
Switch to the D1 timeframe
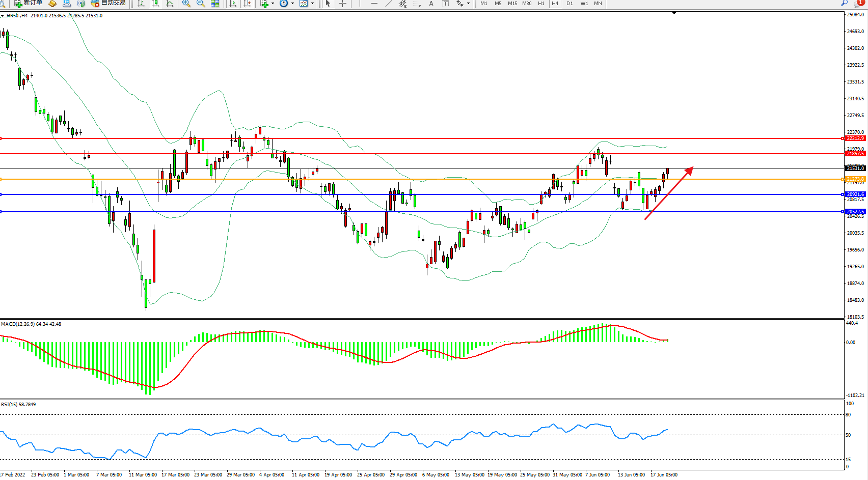(x=569, y=4)
